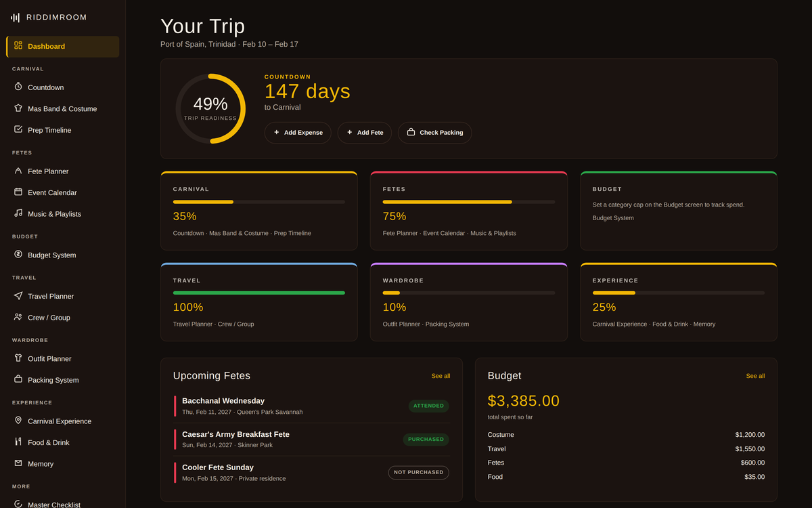Select Outfit Planner in sidebar
The height and width of the screenshot is (508, 812).
63,359
